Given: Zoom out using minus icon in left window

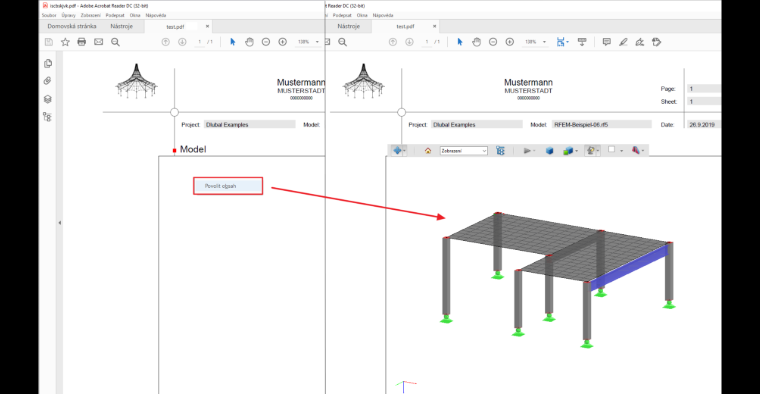Looking at the screenshot, I should pyautogui.click(x=266, y=42).
